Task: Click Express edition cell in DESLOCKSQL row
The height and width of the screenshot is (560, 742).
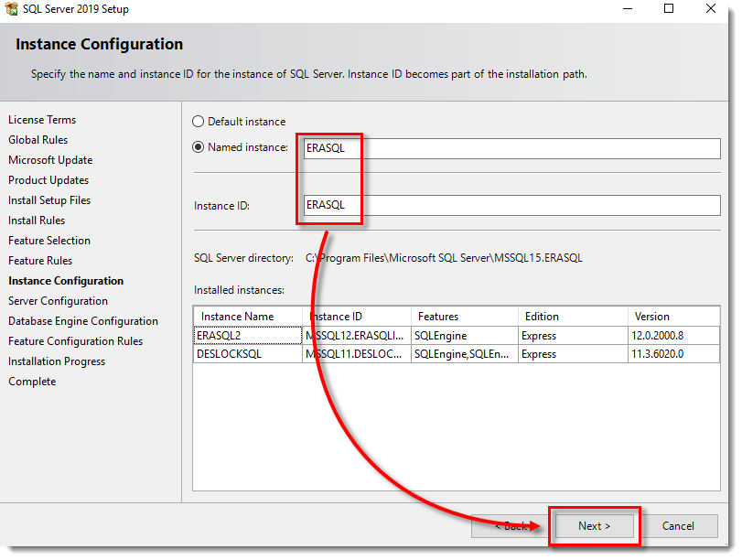Action: (573, 354)
